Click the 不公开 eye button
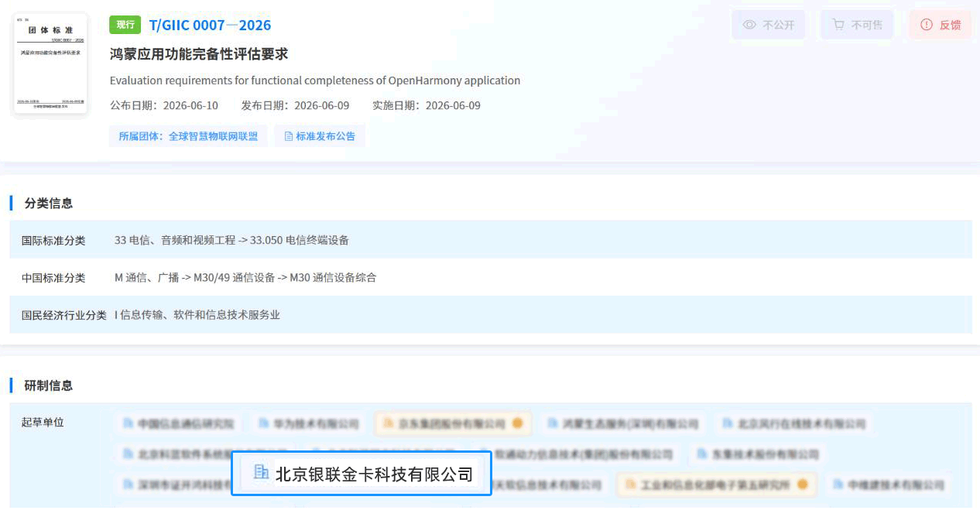980x517 pixels. (768, 25)
